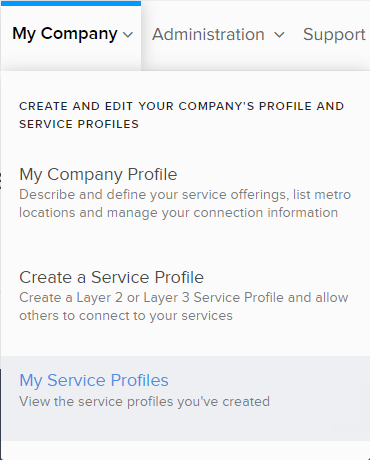Image resolution: width=370 pixels, height=460 pixels.
Task: Collapse the My Company dropdown chevron
Action: [x=128, y=34]
